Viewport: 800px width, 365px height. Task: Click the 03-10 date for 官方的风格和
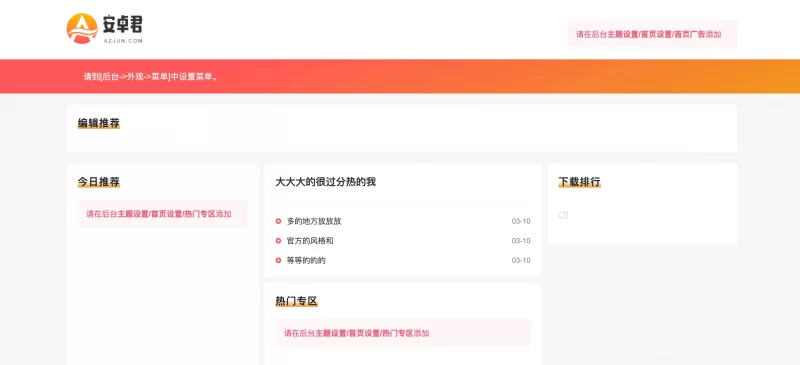click(521, 240)
